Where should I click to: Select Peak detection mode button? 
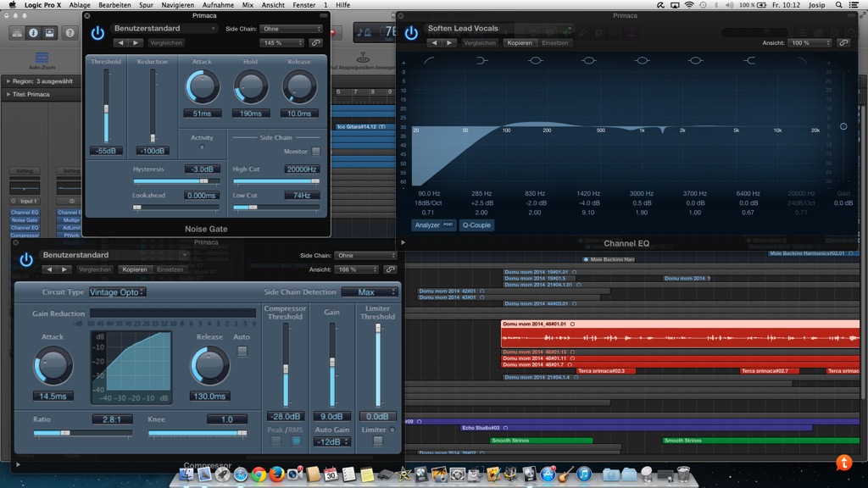pyautogui.click(x=275, y=441)
